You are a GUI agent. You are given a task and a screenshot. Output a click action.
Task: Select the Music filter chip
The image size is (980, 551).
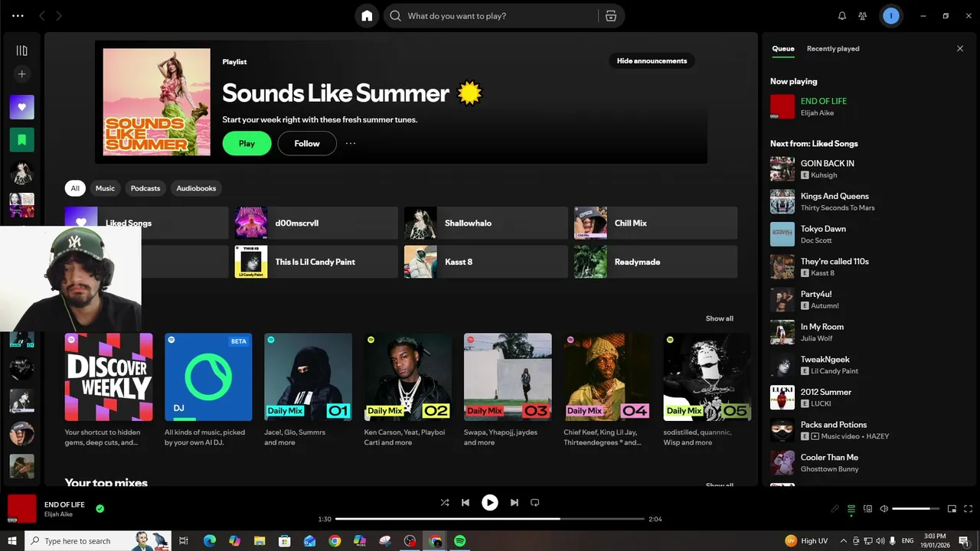pos(105,188)
